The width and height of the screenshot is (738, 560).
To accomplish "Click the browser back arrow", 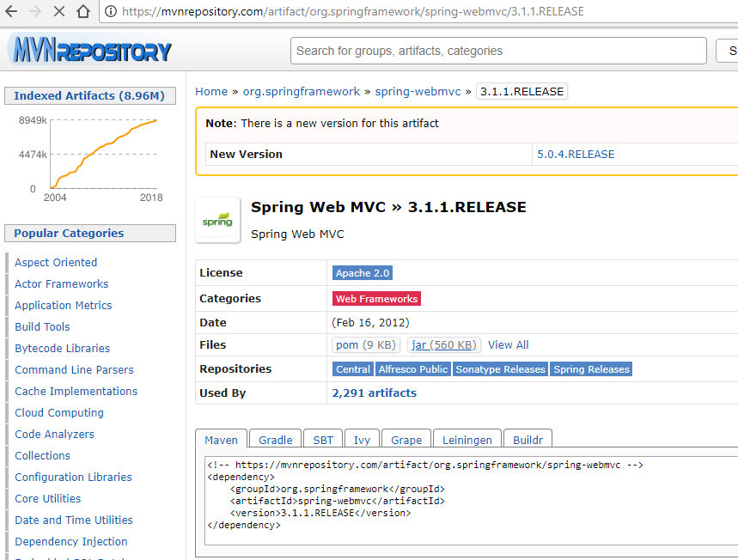I will tap(11, 11).
